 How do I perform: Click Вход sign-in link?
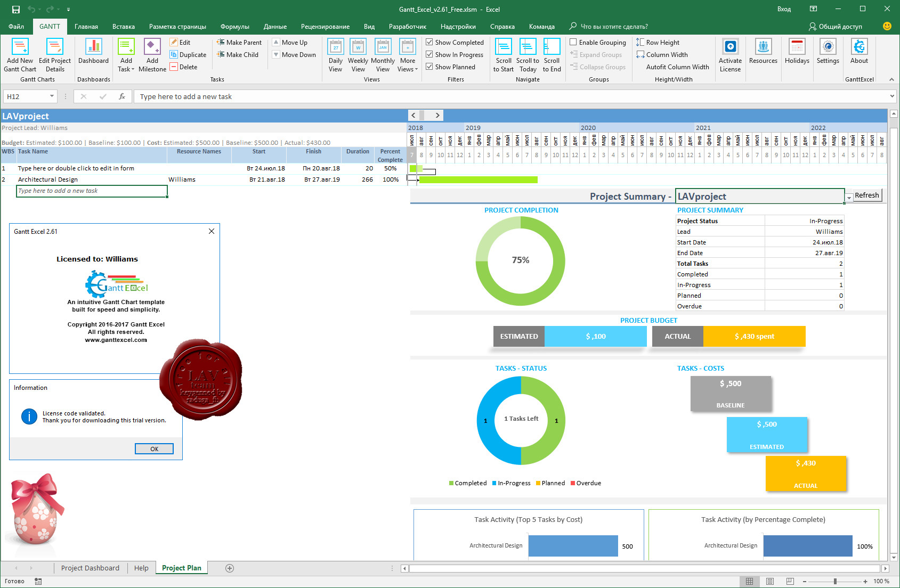tap(784, 9)
